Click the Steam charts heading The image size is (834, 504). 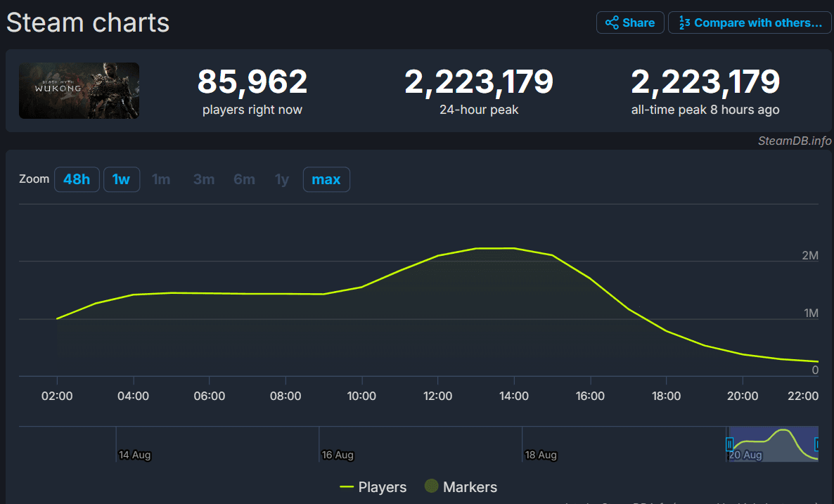click(88, 23)
